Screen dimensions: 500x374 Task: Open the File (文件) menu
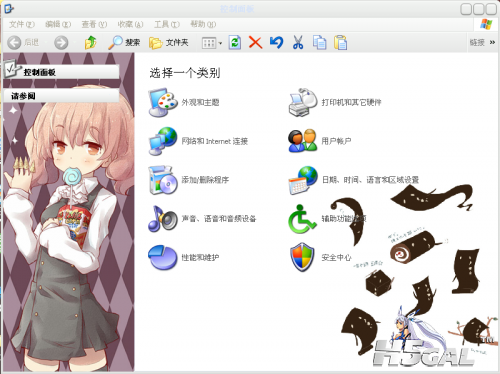pyautogui.click(x=22, y=24)
